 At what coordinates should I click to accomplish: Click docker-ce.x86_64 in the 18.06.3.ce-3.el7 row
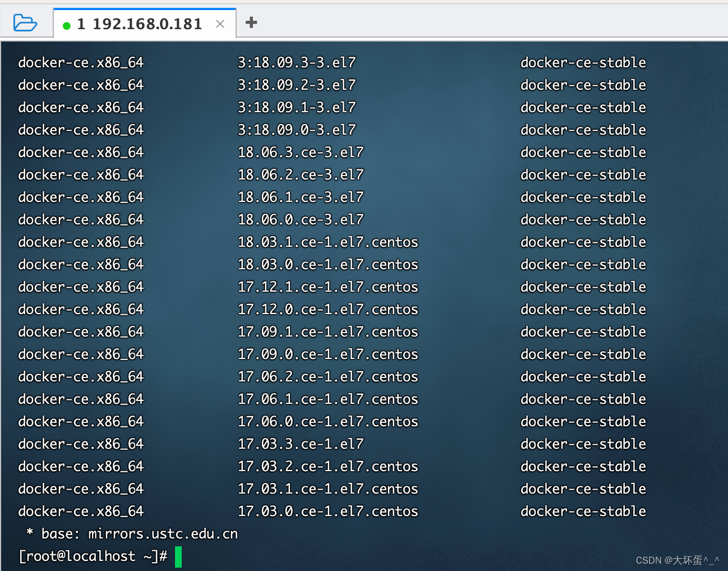[x=81, y=152]
